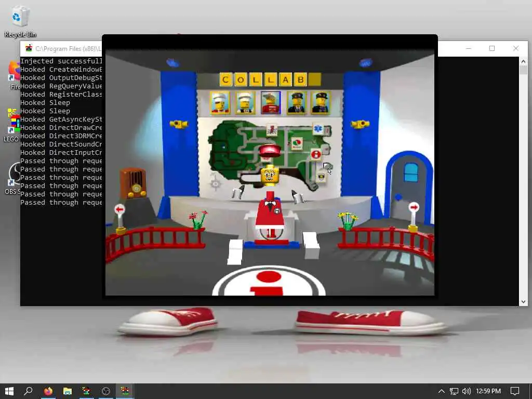Click the minifigure's red torso
532x399 pixels.
(270, 210)
